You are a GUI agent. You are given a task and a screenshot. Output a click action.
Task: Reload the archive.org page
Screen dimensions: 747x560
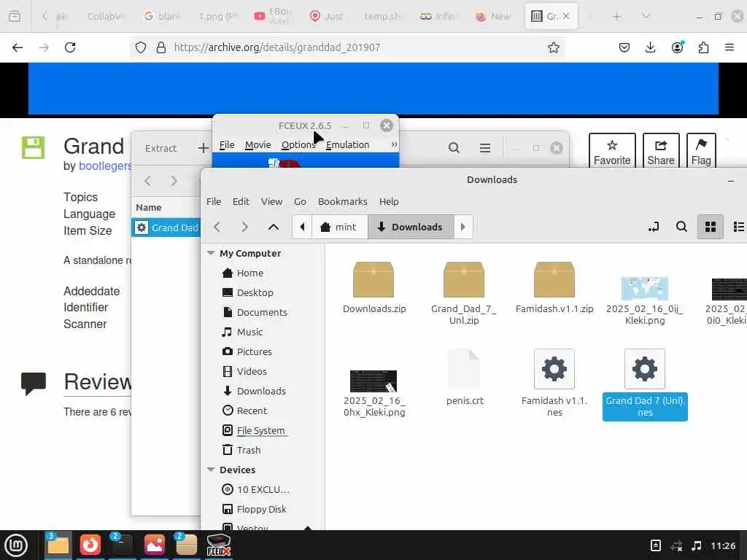(70, 47)
